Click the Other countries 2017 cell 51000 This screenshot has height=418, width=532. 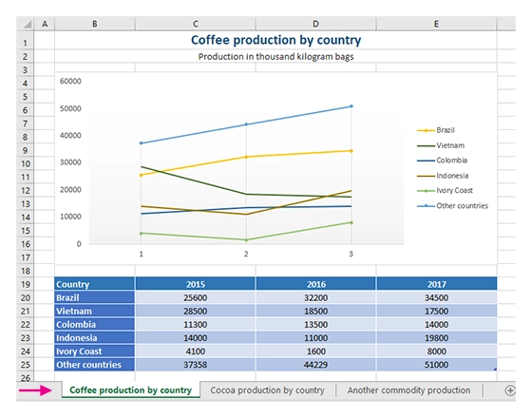pos(437,365)
